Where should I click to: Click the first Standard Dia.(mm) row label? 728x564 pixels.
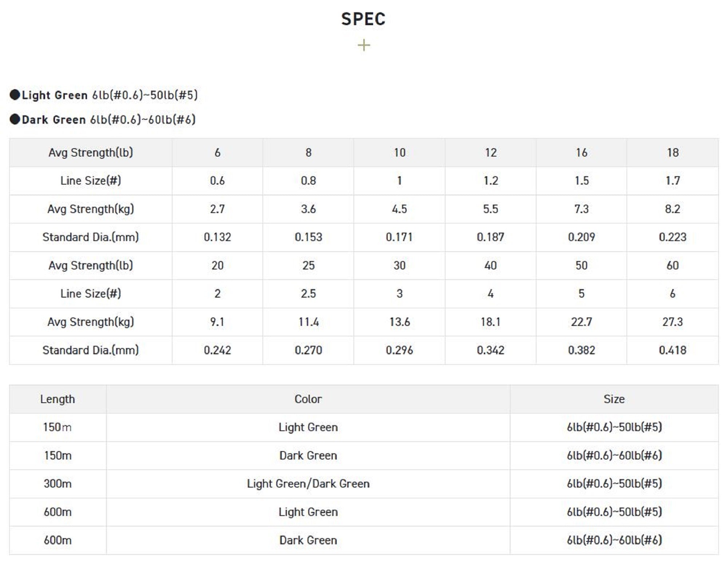pos(91,237)
